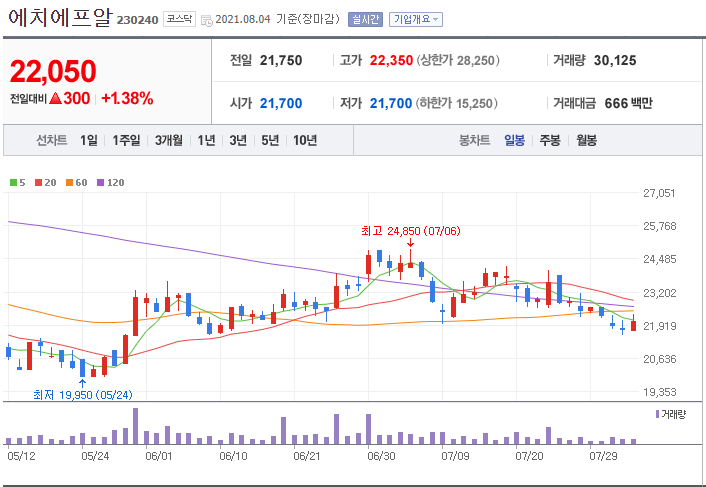Click the 07/20 date label on axis
The height and width of the screenshot is (487, 706).
[x=529, y=456]
